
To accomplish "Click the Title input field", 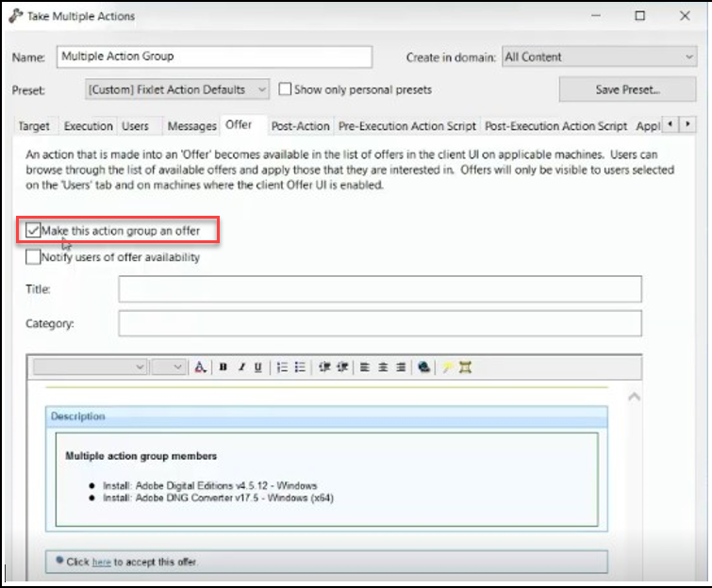I will click(380, 289).
